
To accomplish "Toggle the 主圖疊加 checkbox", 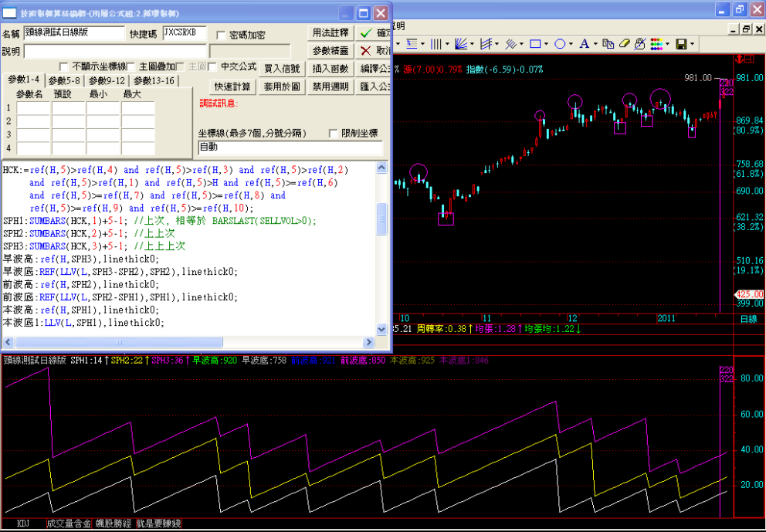I will pyautogui.click(x=130, y=66).
